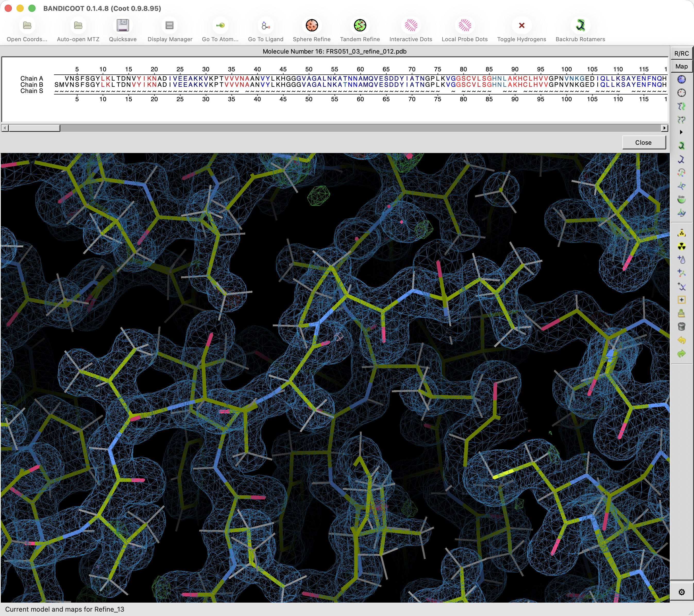Select Flip Peptide tool
Image resolution: width=694 pixels, height=616 pixels.
pos(681,186)
